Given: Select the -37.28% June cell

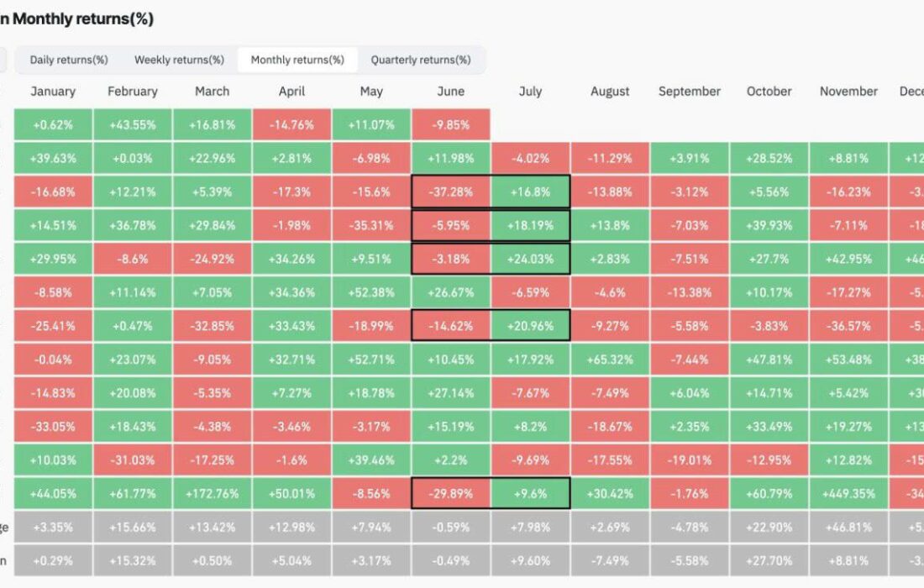Looking at the screenshot, I should [451, 192].
